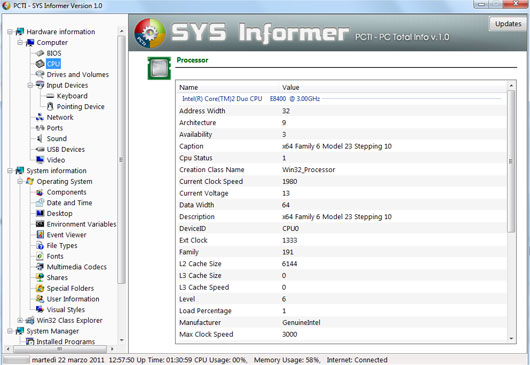Click the processor list scrollbar thumb
Image resolution: width=530 pixels, height=365 pixels.
coord(511,161)
